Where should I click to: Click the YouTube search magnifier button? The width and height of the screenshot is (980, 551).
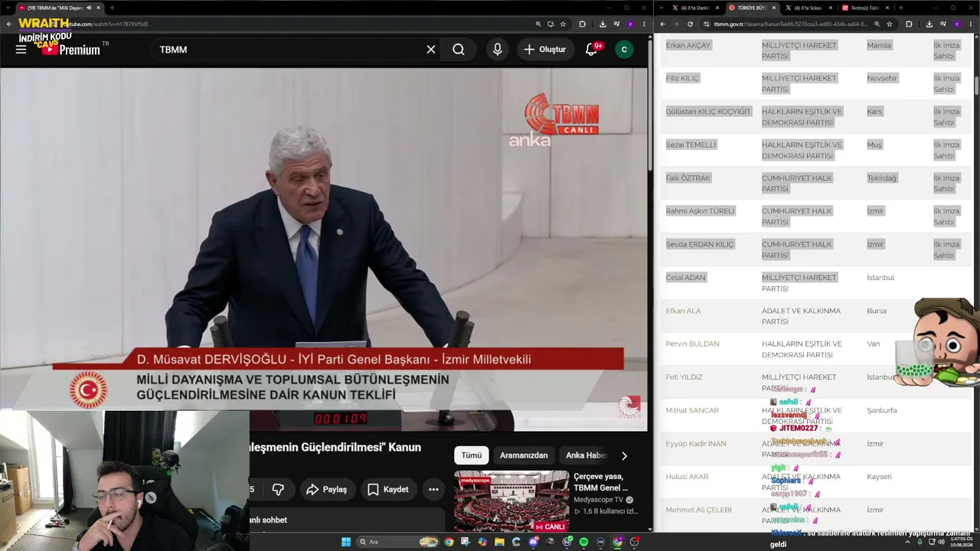[459, 49]
